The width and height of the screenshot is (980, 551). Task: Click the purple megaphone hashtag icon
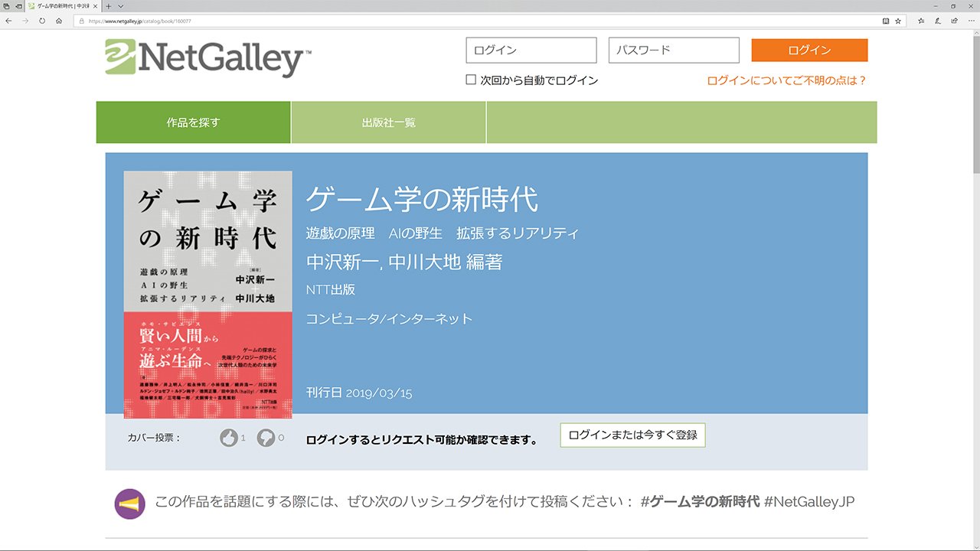click(x=129, y=504)
